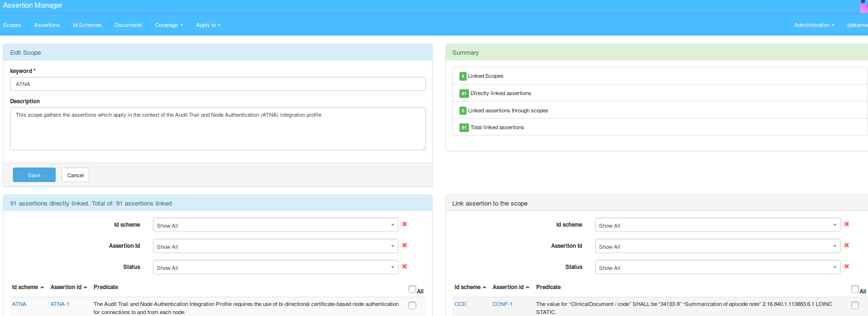Open the ATNA-1 assertion link
868x316 pixels.
click(x=60, y=304)
